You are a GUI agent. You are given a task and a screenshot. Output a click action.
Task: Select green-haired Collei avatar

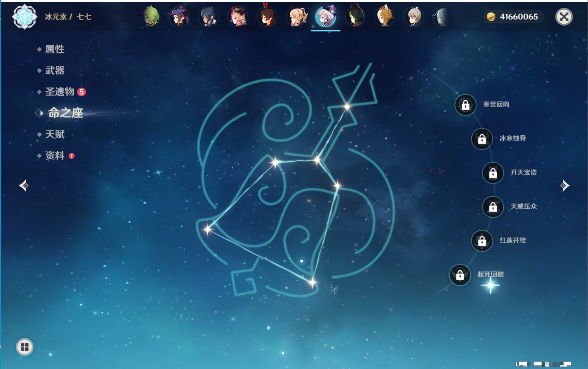pos(151,17)
